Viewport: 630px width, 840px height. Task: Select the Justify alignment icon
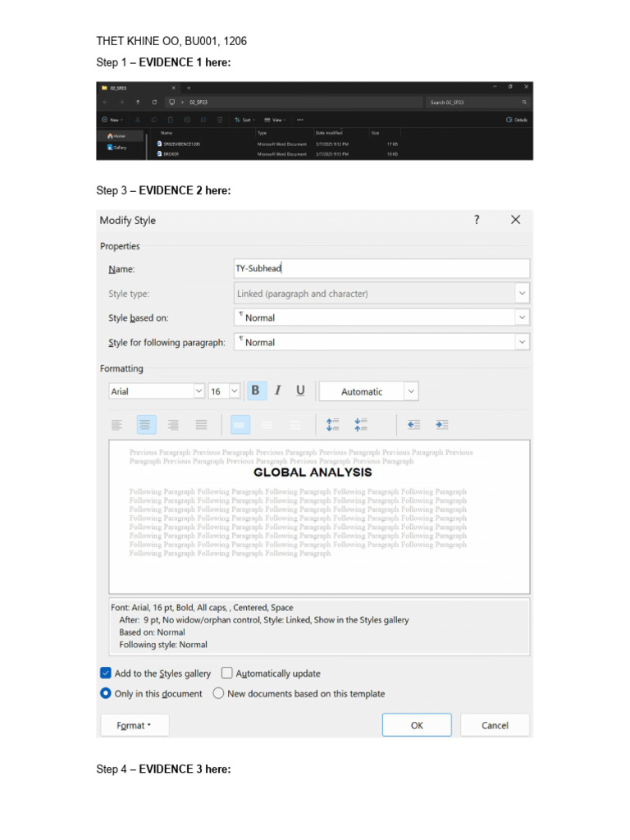coord(202,425)
